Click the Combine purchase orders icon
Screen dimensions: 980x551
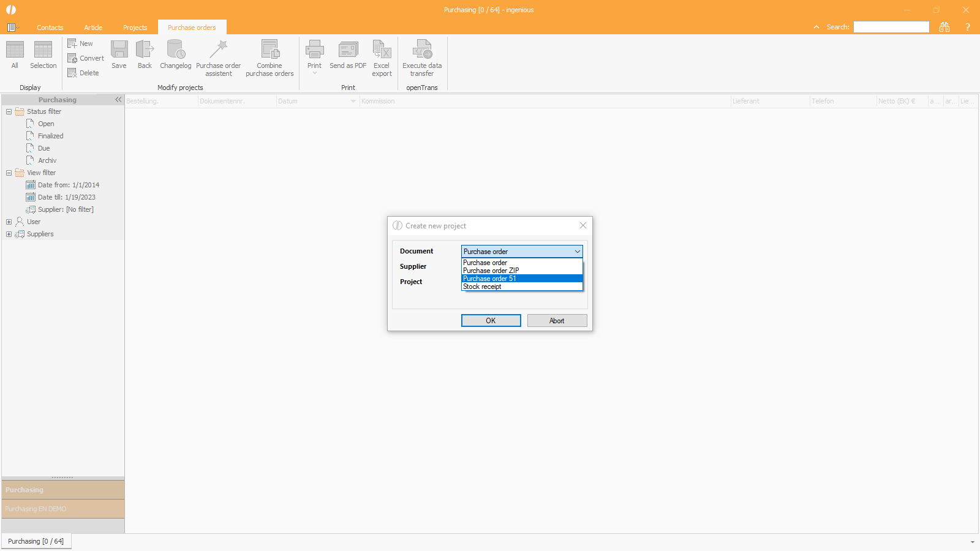coord(269,50)
